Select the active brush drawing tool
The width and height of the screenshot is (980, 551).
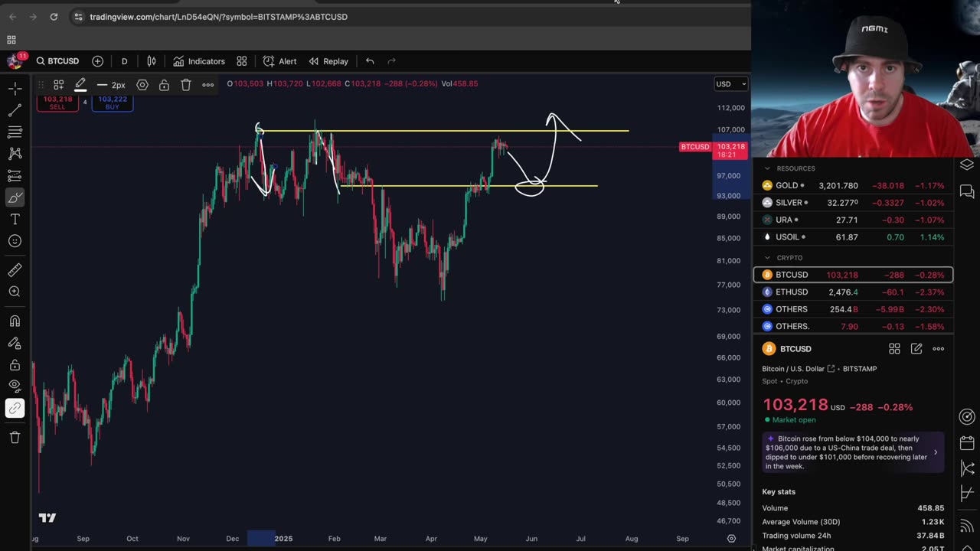click(15, 198)
